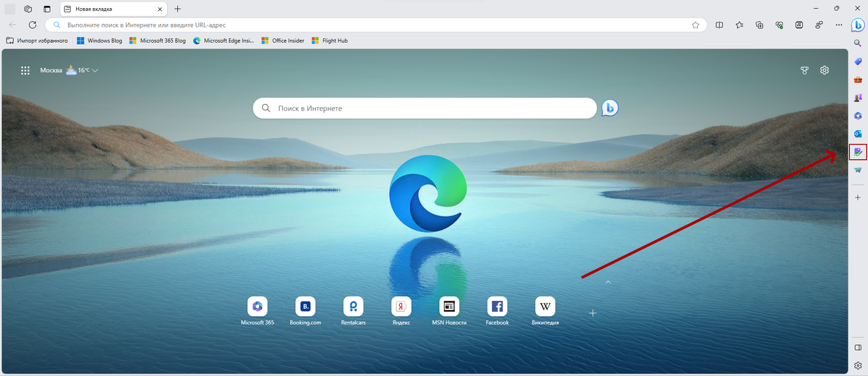Open the Tools briefcase sidebar icon
Screen dimensions: 868x376
click(x=858, y=80)
